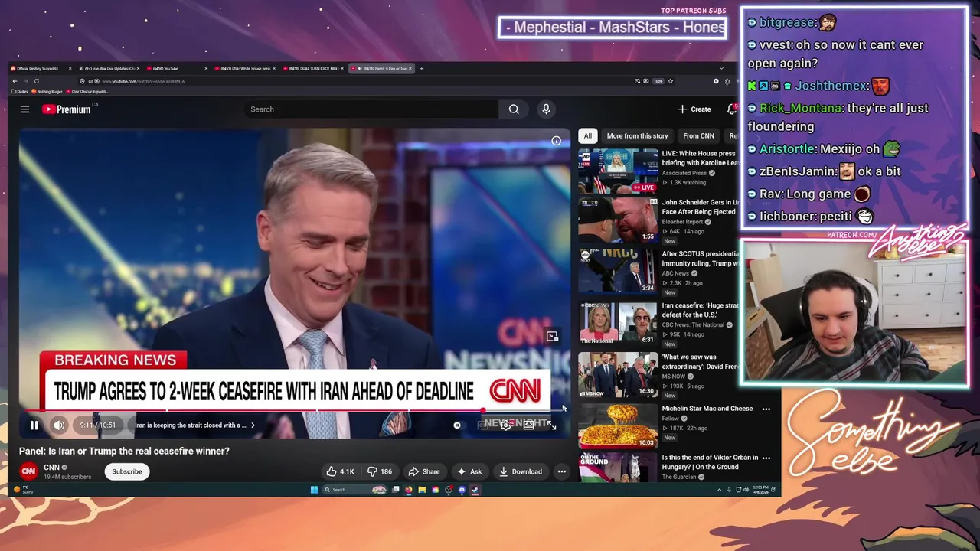Open YouTube notifications bell
Viewport: 980px width, 551px height.
(x=731, y=109)
